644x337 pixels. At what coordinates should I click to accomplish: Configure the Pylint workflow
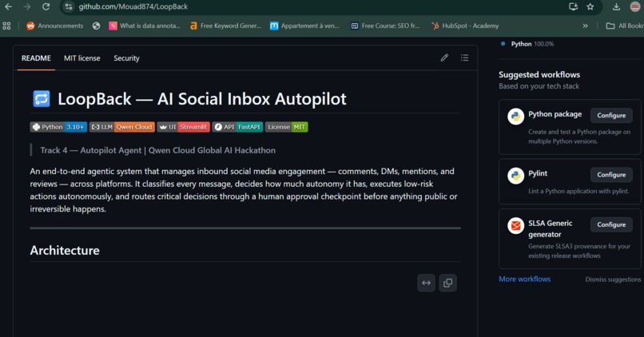pos(611,174)
